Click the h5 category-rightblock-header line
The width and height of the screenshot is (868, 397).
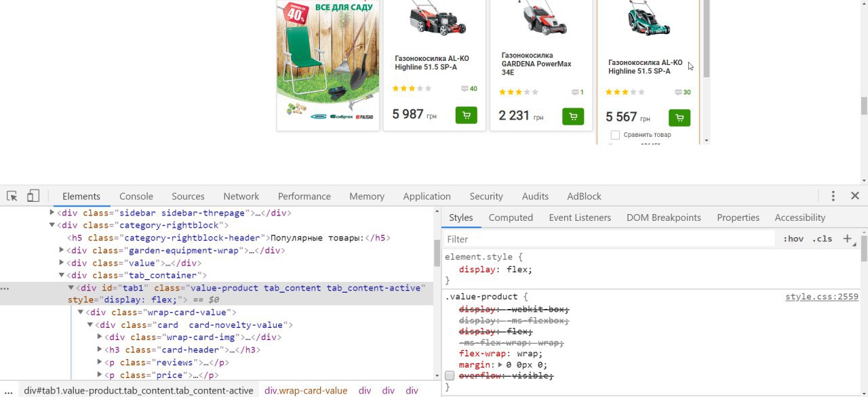pos(229,238)
